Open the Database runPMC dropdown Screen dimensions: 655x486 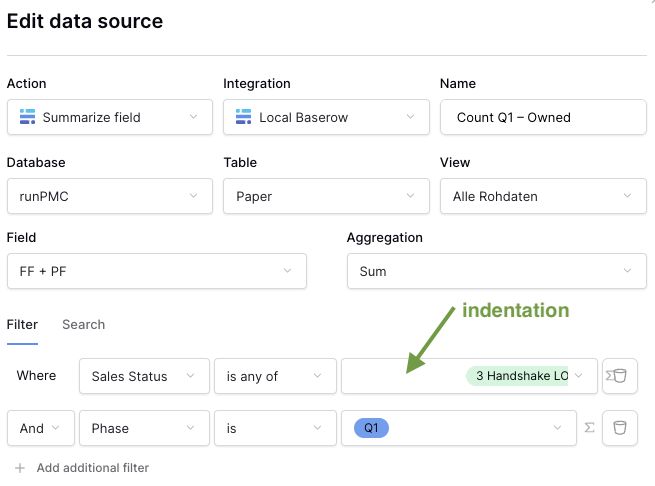coord(110,196)
